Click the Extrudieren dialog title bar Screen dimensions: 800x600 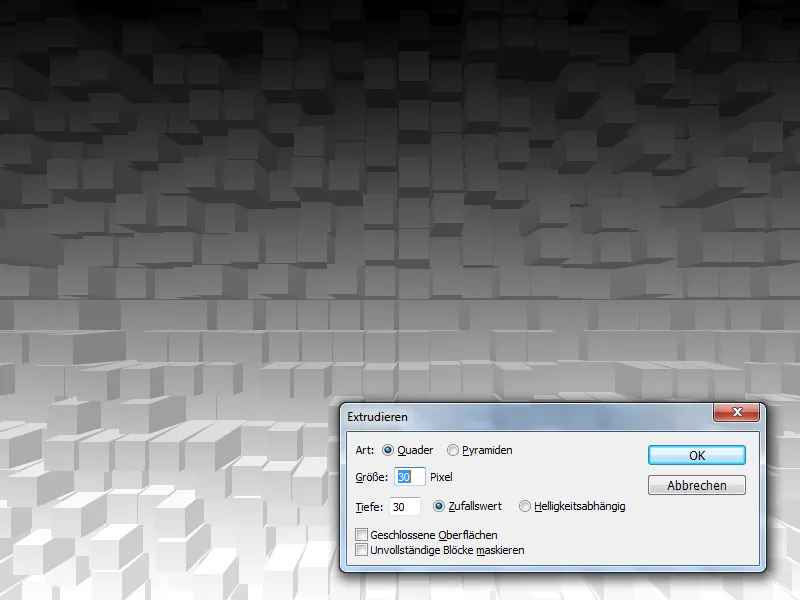click(x=528, y=417)
